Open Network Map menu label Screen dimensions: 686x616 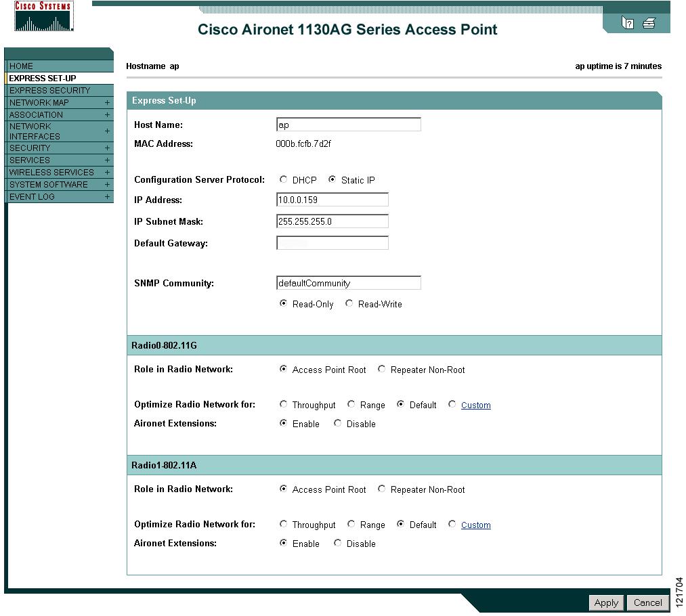point(39,103)
